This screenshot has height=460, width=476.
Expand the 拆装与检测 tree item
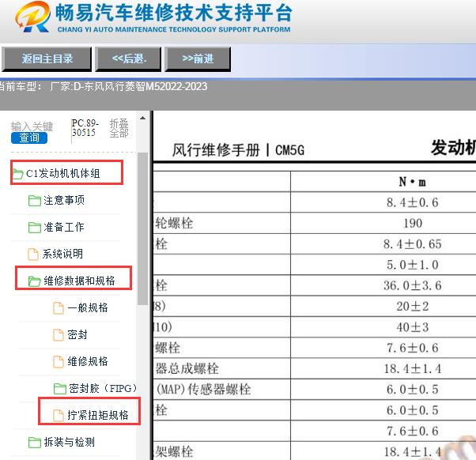pos(70,442)
